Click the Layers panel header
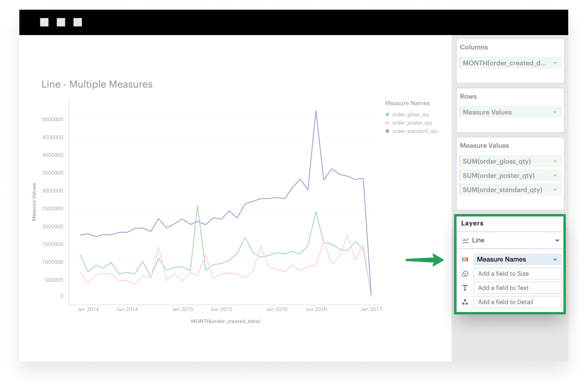The height and width of the screenshot is (391, 588). (472, 223)
